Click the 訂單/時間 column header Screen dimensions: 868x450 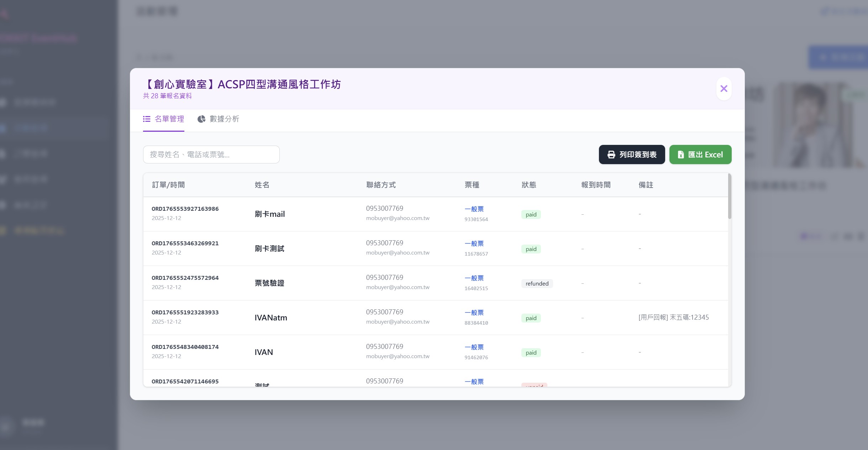tap(168, 184)
